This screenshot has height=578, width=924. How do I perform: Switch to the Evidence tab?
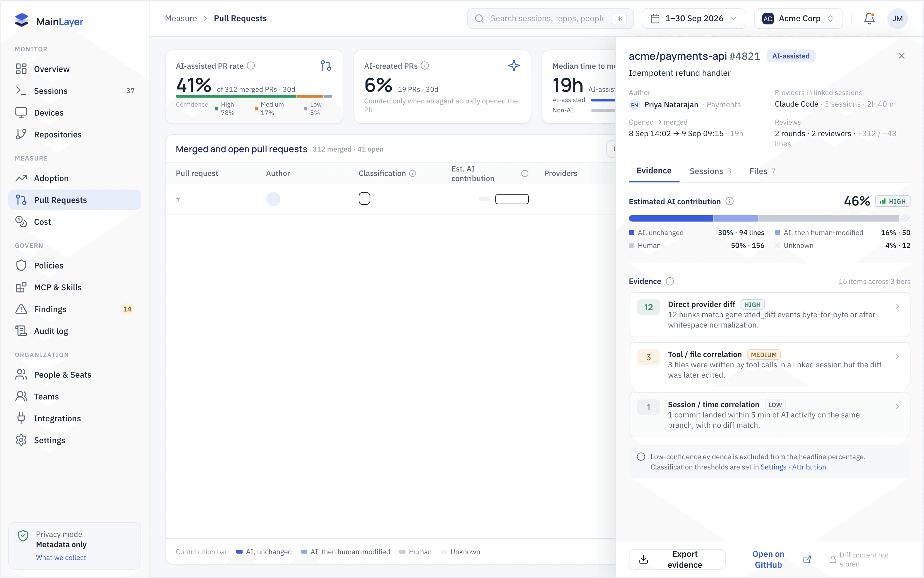coord(654,171)
